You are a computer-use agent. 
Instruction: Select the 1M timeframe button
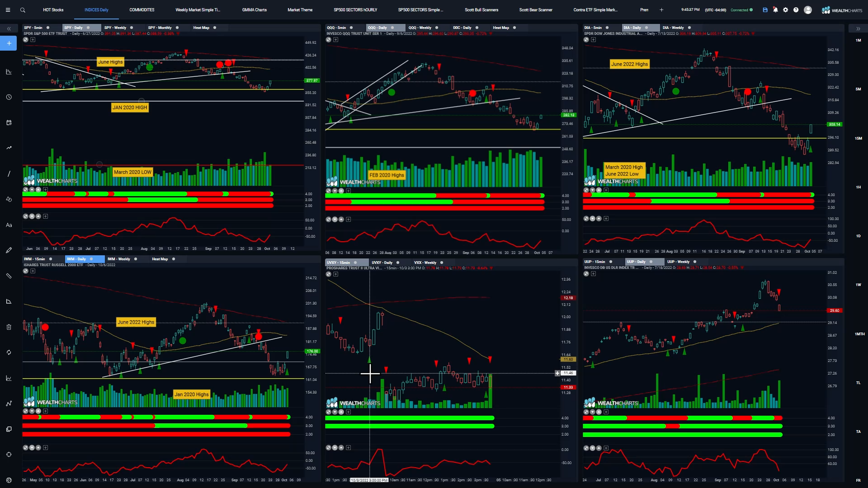coord(858,40)
